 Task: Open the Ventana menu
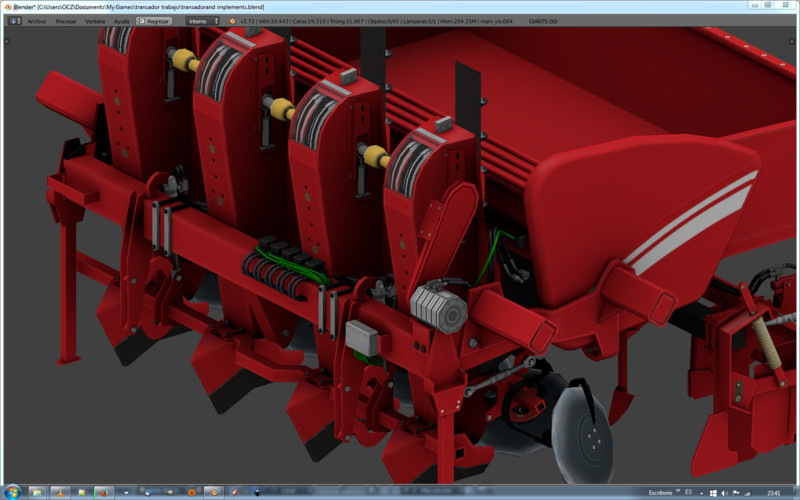click(x=95, y=20)
